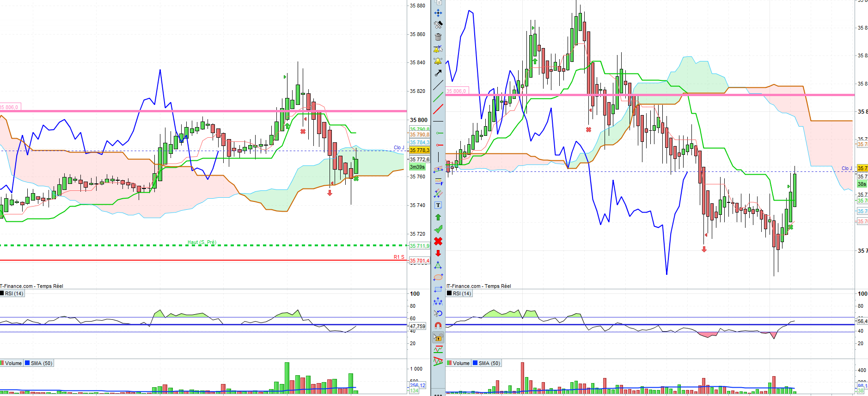Click the 35 806,0 pink level label on left chart
Image resolution: width=868 pixels, height=396 pixels.
pyautogui.click(x=9, y=107)
